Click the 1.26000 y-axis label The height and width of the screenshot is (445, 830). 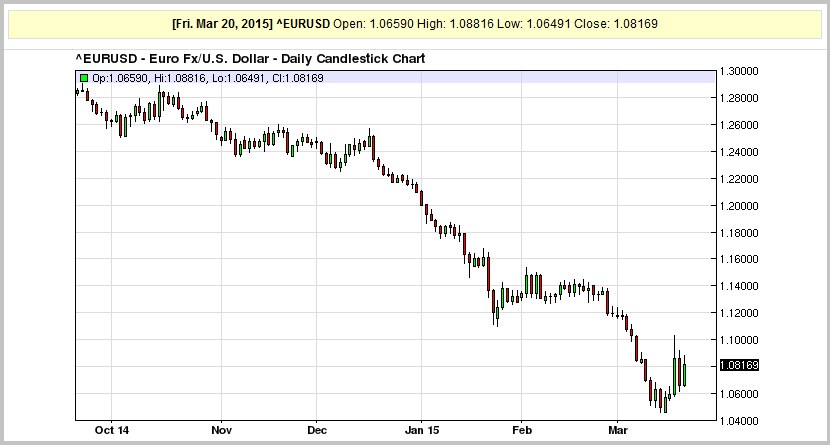click(739, 125)
